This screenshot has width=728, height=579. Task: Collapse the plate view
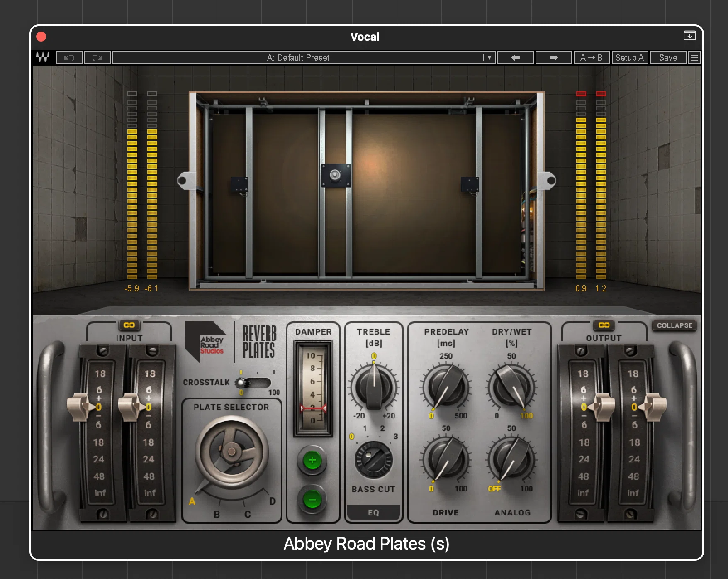point(674,325)
